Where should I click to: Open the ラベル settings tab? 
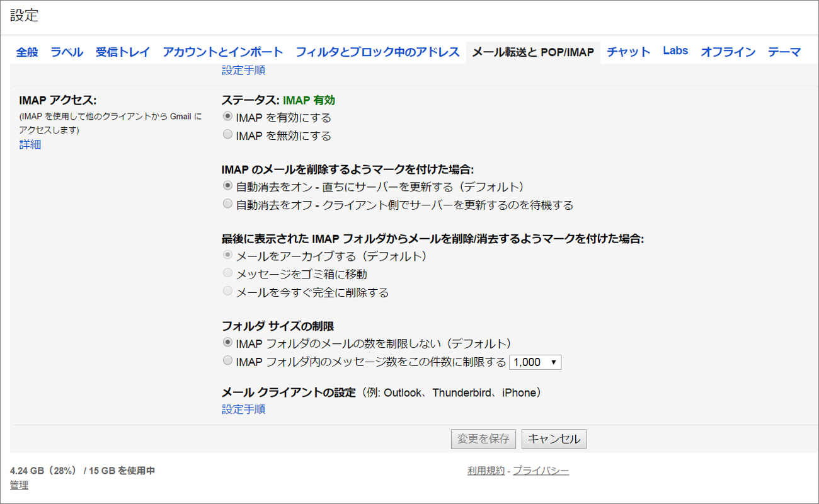coord(67,52)
